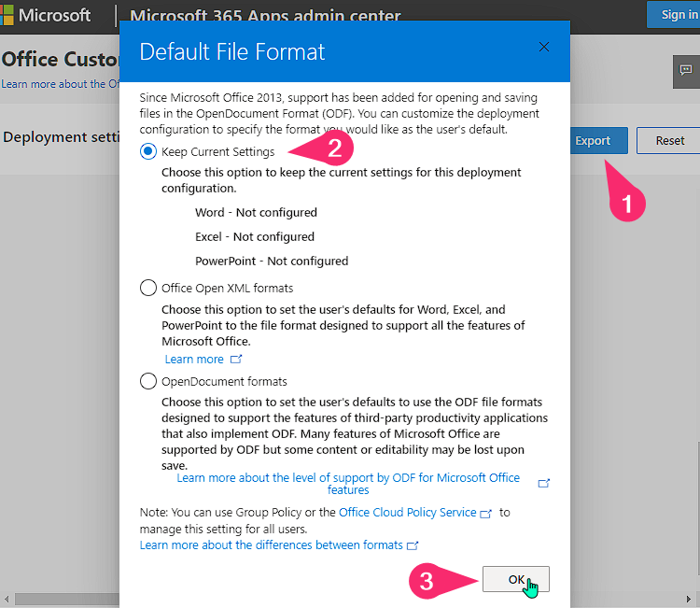
Task: Click the 'Word - Not configured' text
Action: click(256, 212)
